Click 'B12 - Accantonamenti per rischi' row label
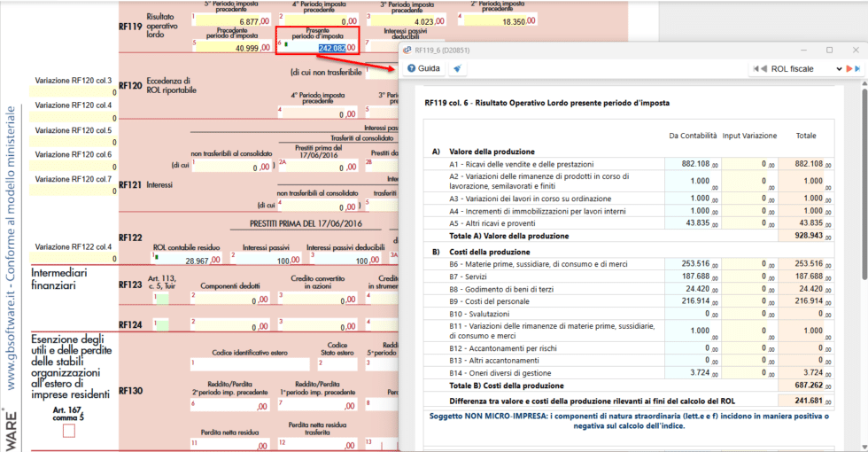The image size is (868, 452). tap(503, 348)
